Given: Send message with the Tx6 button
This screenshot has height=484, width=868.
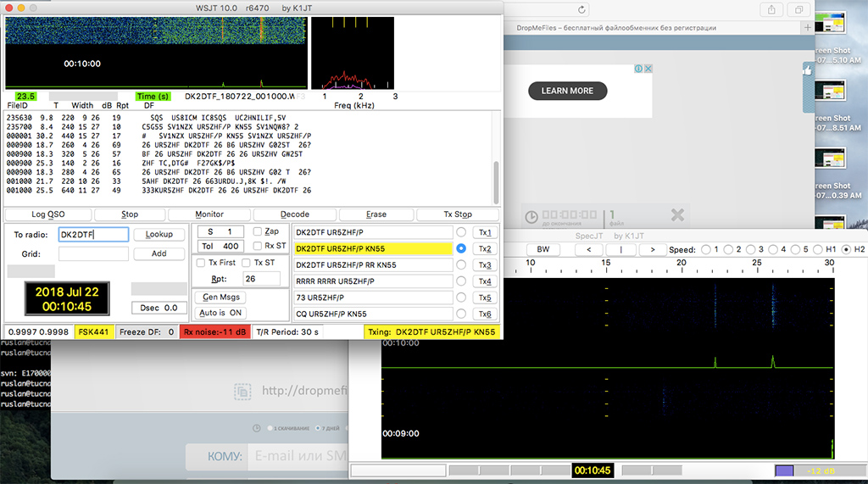Looking at the screenshot, I should (x=485, y=314).
